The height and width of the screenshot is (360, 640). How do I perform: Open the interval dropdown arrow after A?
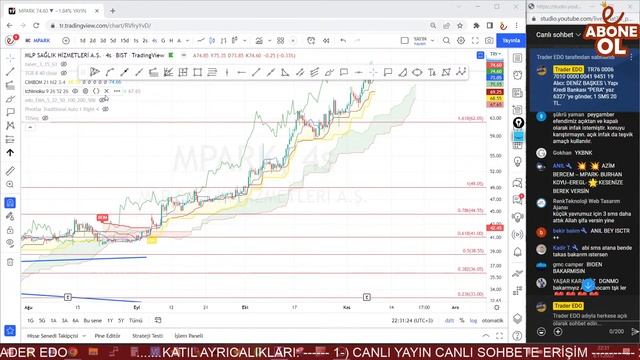click(187, 40)
